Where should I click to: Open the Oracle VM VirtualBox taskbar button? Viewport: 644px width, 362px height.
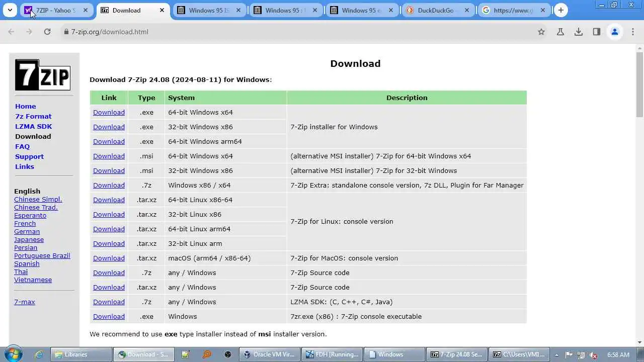269,354
